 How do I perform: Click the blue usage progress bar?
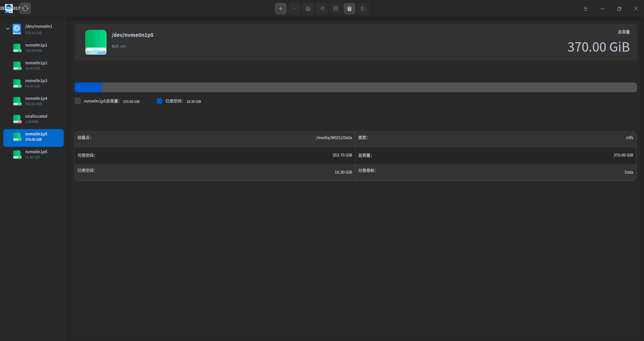[88, 87]
